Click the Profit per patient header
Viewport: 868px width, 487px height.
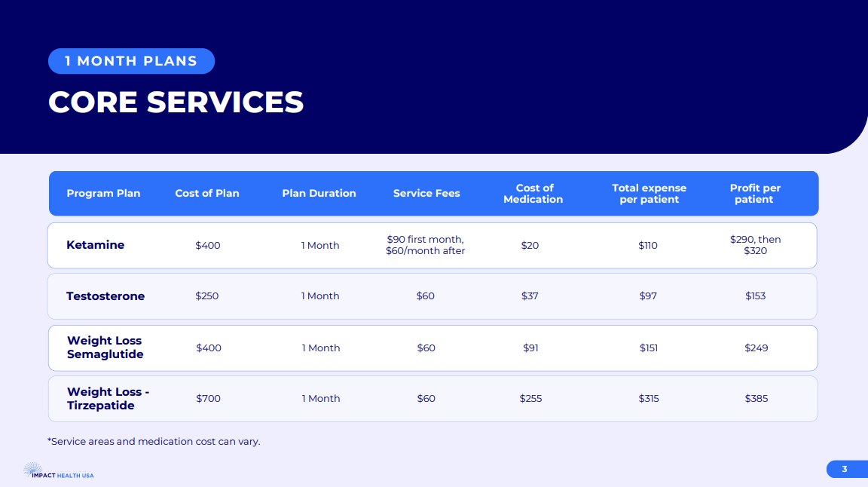755,194
